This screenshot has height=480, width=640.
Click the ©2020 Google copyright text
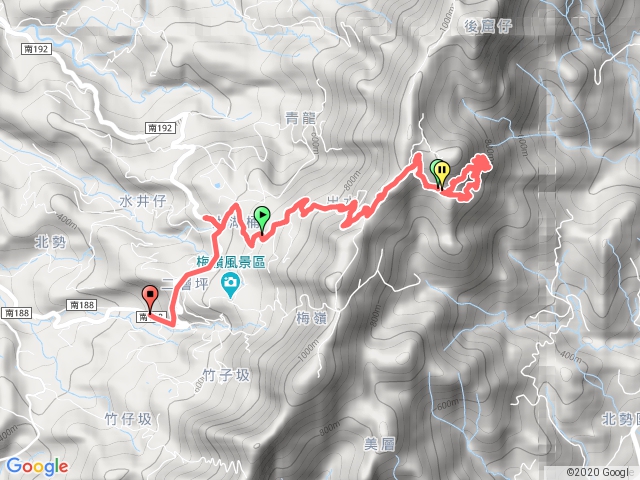coord(598,472)
